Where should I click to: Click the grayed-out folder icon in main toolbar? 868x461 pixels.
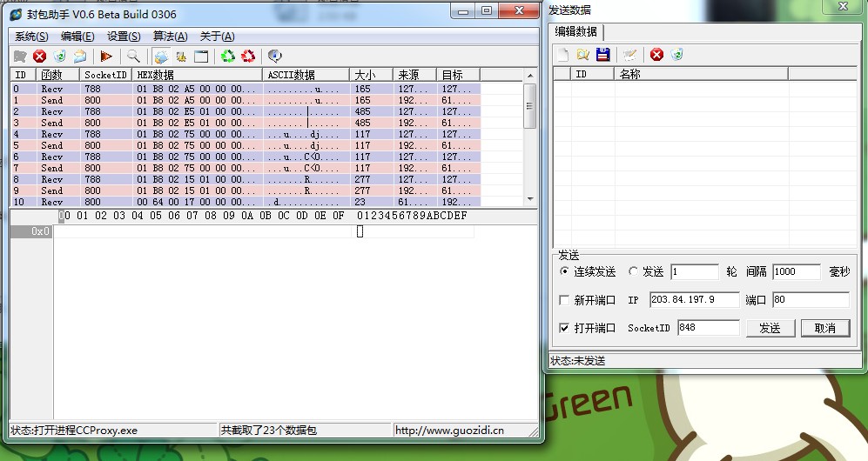[20, 56]
